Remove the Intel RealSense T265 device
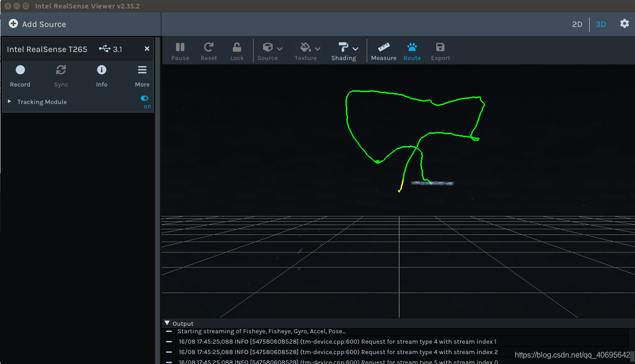The image size is (635, 364). (x=147, y=49)
